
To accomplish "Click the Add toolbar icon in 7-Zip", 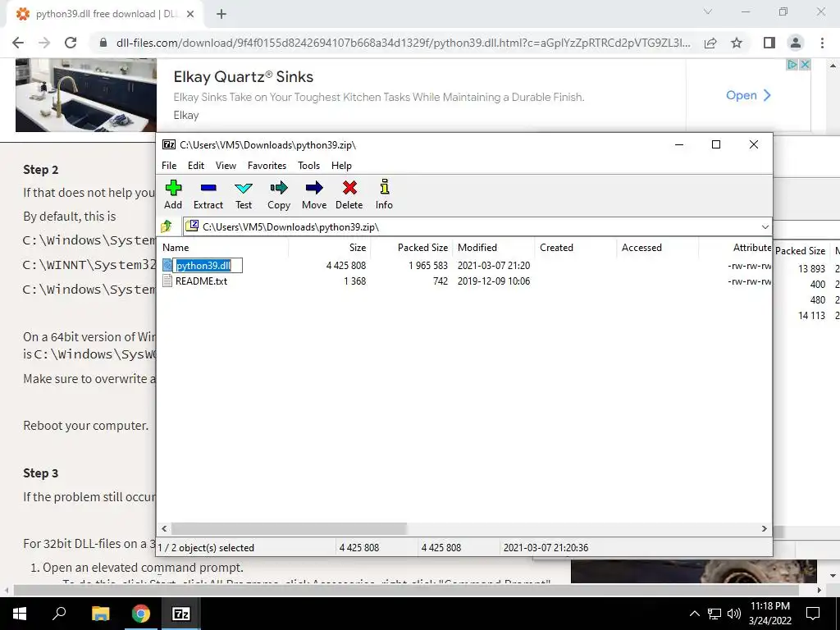I will [x=173, y=188].
